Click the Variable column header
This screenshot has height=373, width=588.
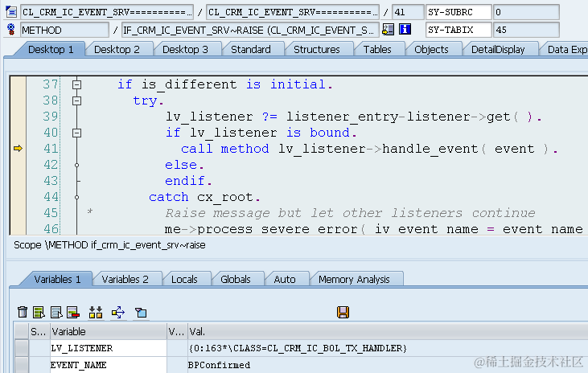tap(109, 332)
